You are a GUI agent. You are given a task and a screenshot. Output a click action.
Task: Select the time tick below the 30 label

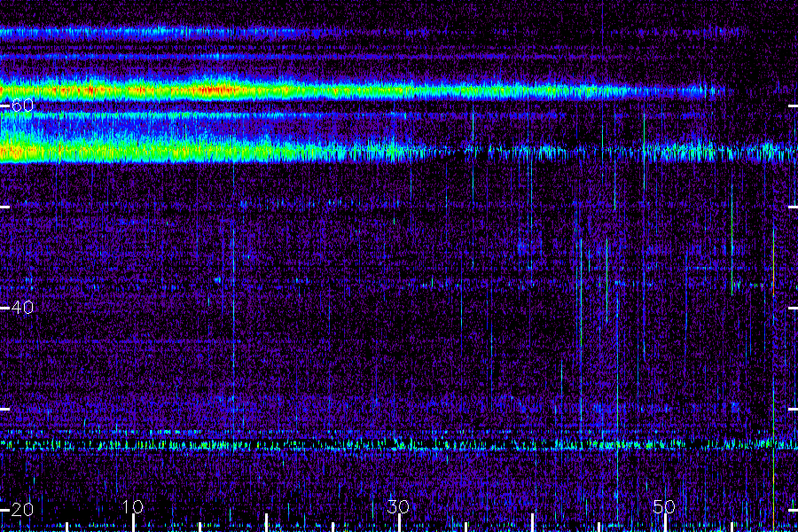coord(400,523)
